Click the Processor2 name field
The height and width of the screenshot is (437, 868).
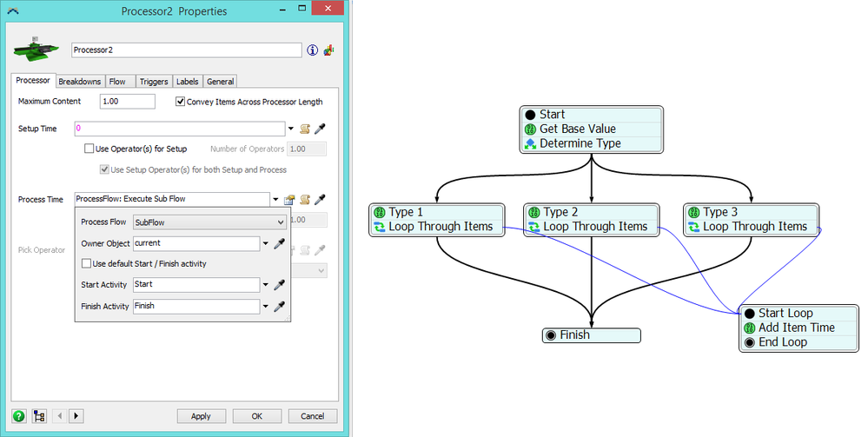point(187,50)
